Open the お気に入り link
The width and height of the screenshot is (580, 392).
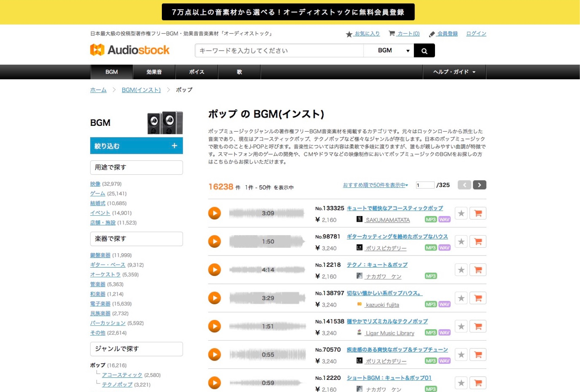coord(363,34)
